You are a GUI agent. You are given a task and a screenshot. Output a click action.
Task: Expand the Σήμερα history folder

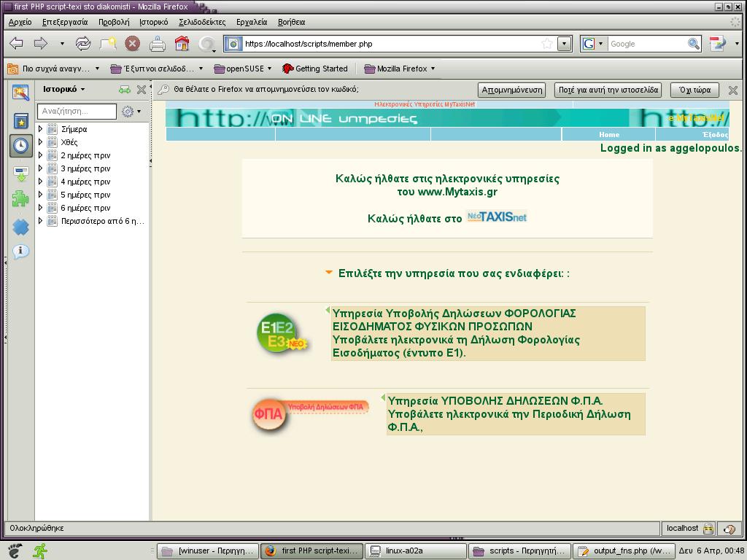click(41, 129)
